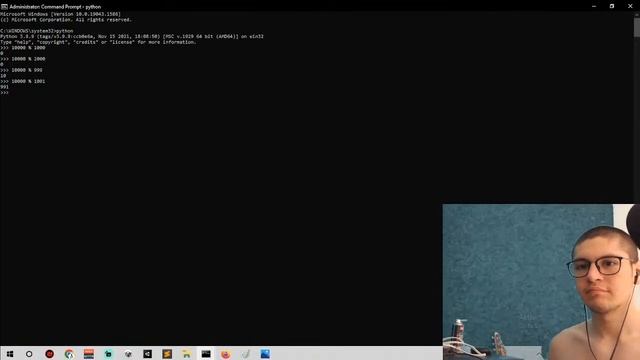Click the '10000 % 999' input line

[x=21, y=70]
